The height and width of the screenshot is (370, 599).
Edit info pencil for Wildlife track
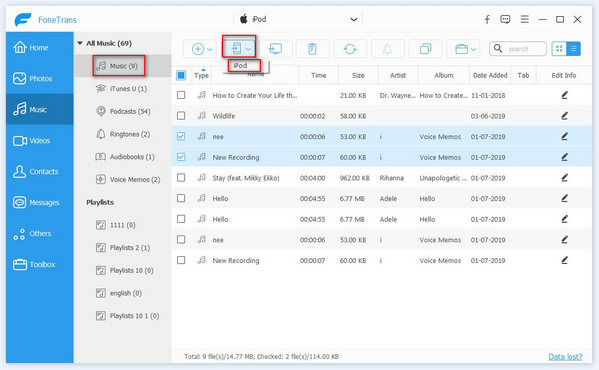[x=564, y=116]
